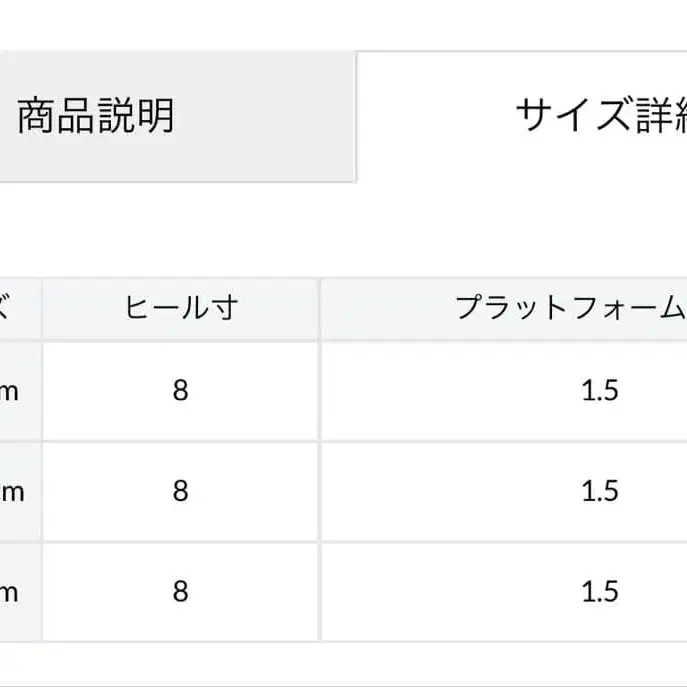The image size is (687, 687).
Task: Select first row heel value 8
Action: (180, 390)
